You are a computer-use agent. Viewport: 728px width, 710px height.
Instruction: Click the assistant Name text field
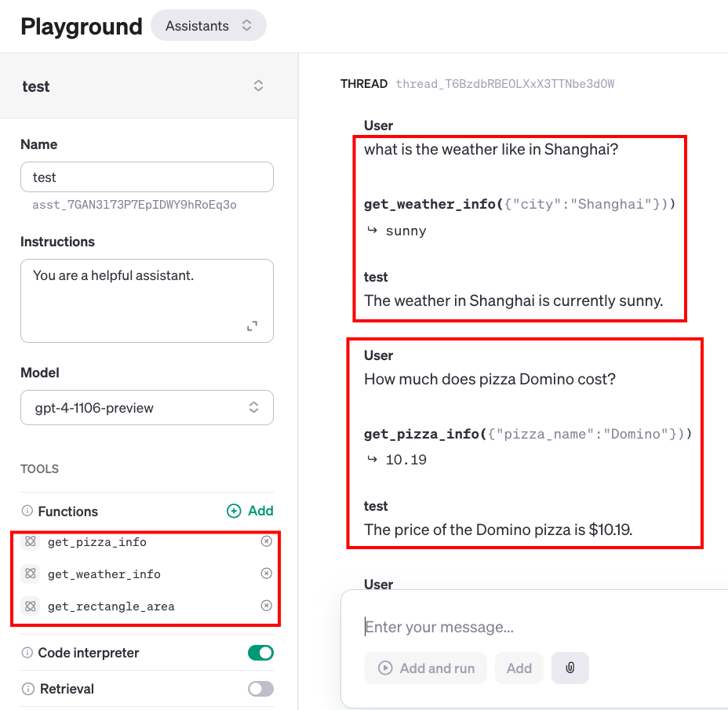[147, 177]
